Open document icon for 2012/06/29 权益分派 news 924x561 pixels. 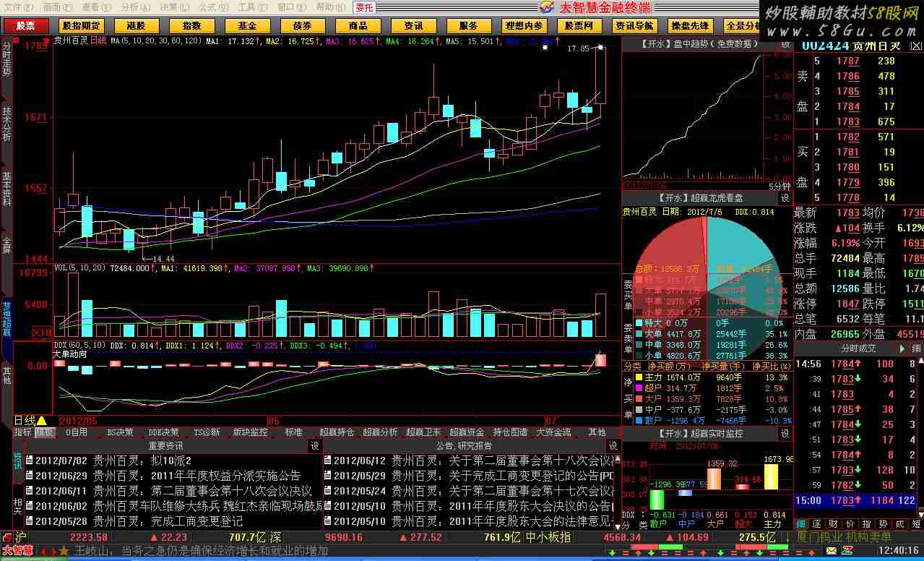[29, 476]
